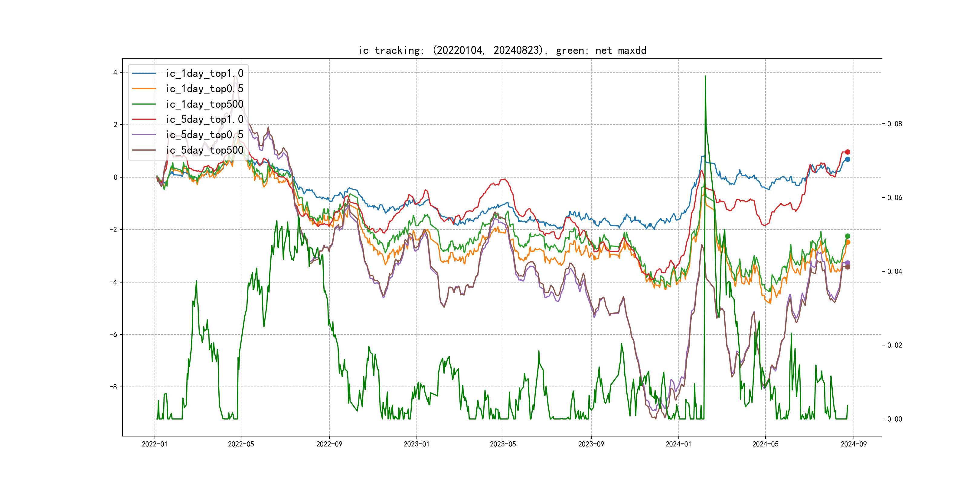The width and height of the screenshot is (980, 490).
Task: Click the red endpoint dot marker
Action: coord(848,152)
